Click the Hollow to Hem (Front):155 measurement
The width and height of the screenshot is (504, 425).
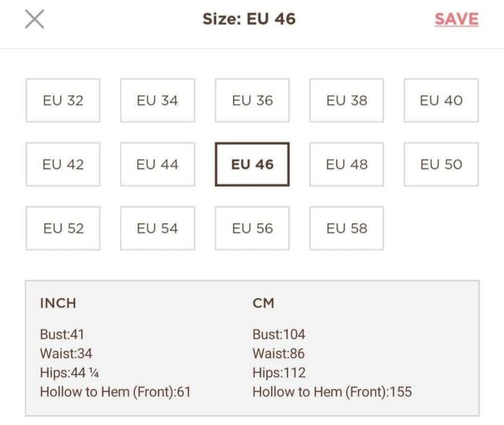[332, 392]
